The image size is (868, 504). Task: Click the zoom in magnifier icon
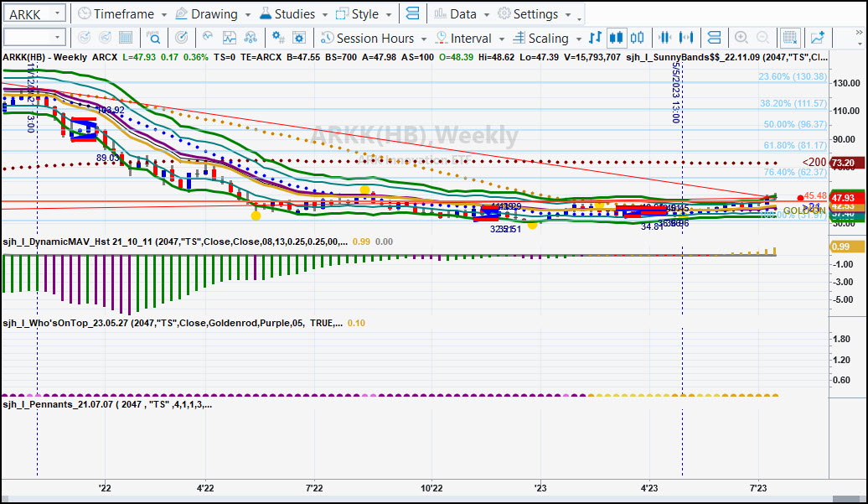pos(741,38)
